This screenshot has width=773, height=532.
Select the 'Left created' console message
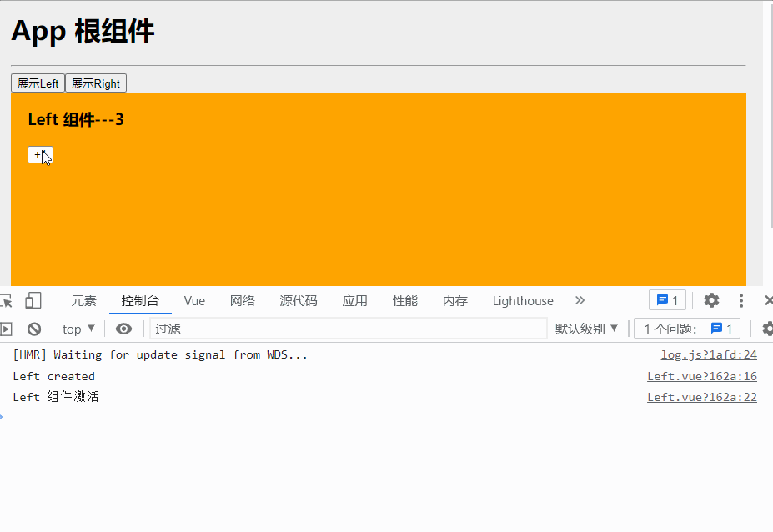(x=53, y=376)
